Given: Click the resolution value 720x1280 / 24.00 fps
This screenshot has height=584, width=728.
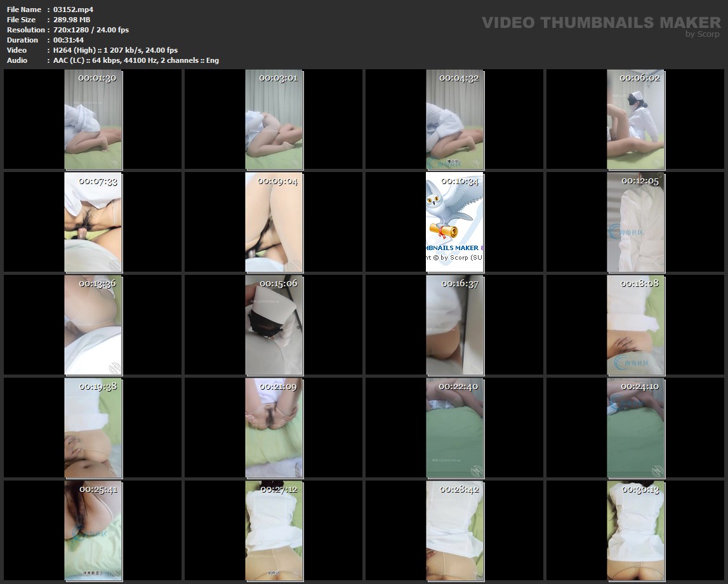Looking at the screenshot, I should pos(91,30).
